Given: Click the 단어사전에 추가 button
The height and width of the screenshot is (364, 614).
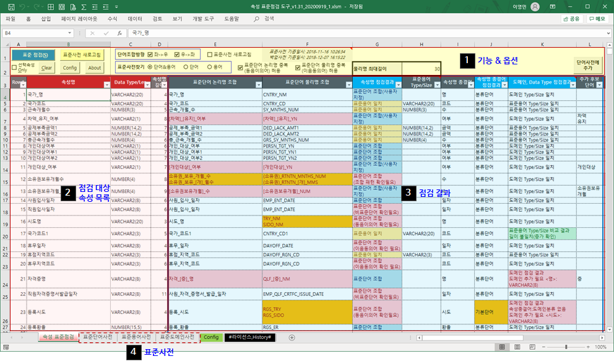Looking at the screenshot, I should (588, 65).
